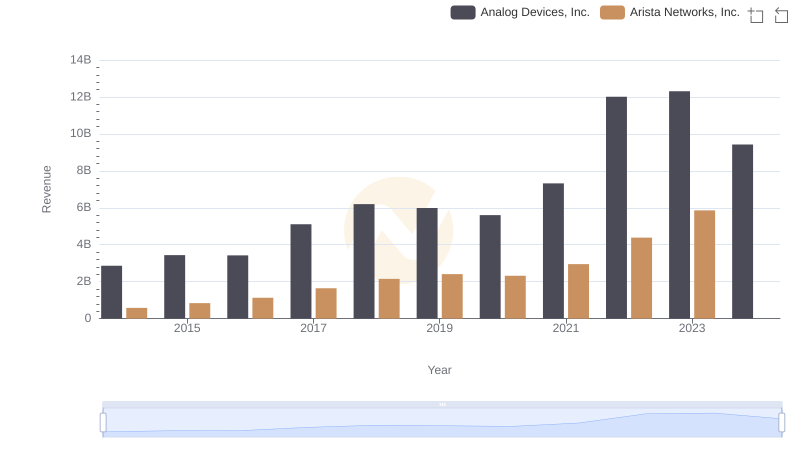Toggle Arista Networks, Inc. legend series
The image size is (800, 461).
pyautogui.click(x=669, y=12)
